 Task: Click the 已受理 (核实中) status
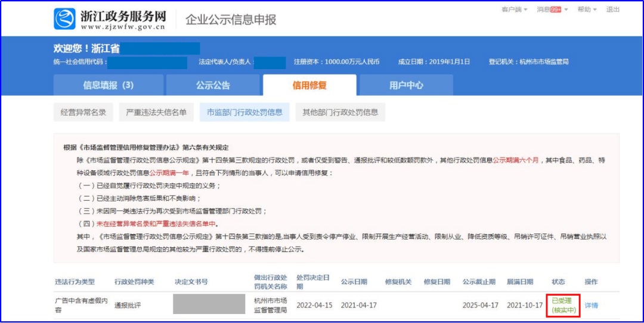click(562, 306)
